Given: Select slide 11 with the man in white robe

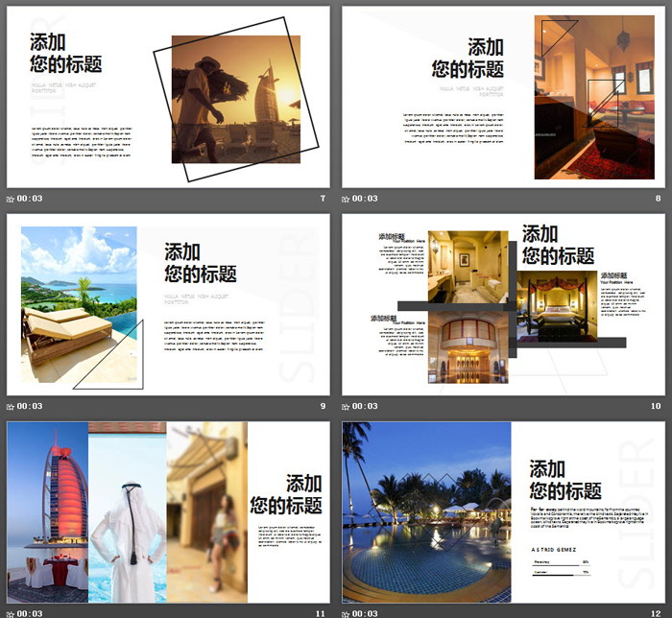Looking at the screenshot, I should 168,511.
